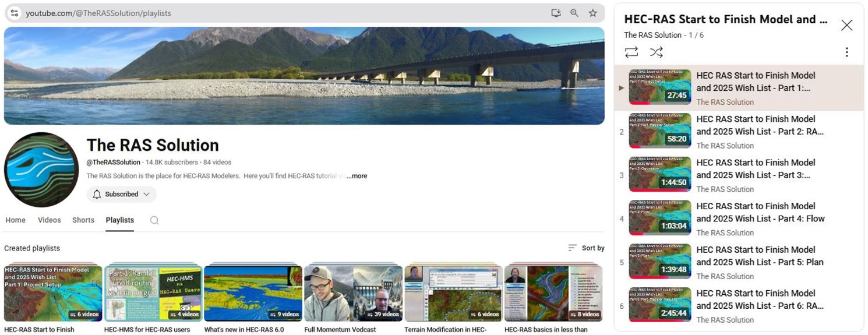Switch to the Home tab
The height and width of the screenshot is (335, 868).
point(15,220)
